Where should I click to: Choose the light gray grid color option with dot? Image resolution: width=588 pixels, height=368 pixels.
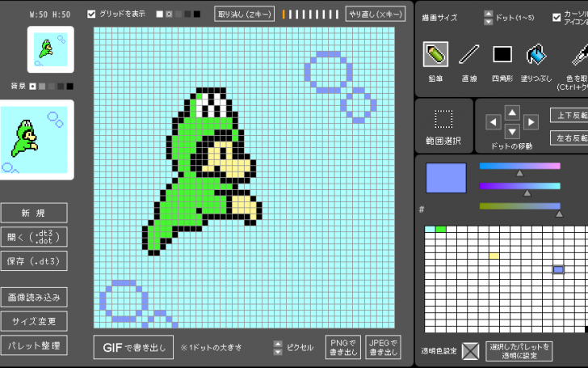169,15
